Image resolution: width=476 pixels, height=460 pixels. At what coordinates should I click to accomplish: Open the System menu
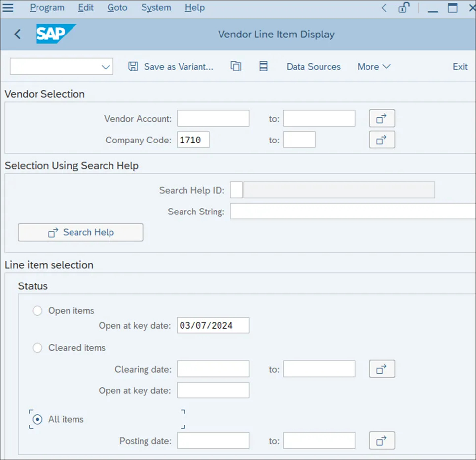point(156,8)
